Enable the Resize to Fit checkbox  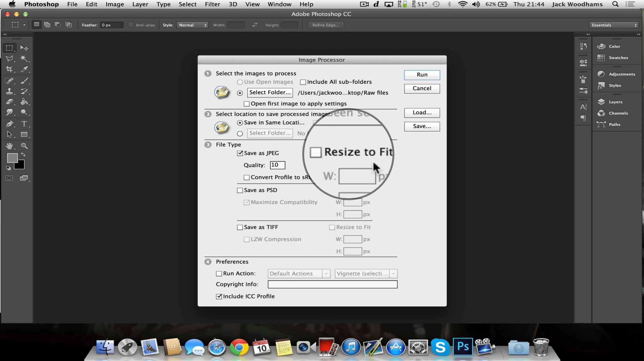(315, 152)
